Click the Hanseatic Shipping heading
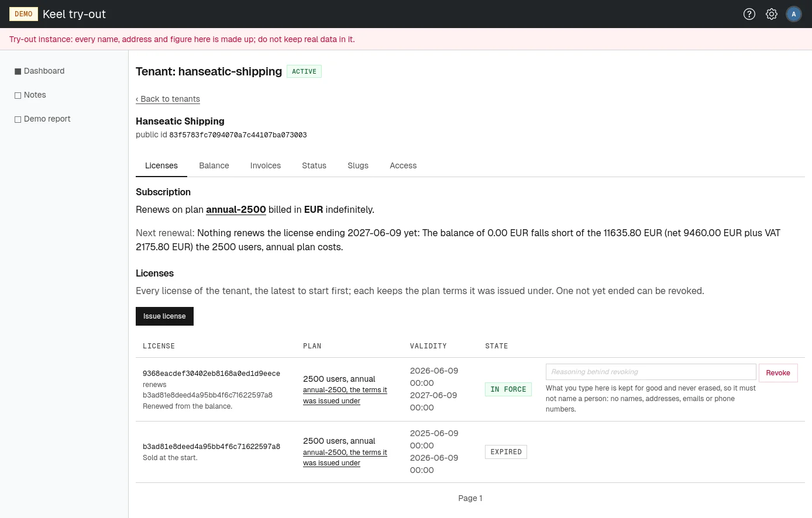Image resolution: width=812 pixels, height=518 pixels. tap(180, 121)
